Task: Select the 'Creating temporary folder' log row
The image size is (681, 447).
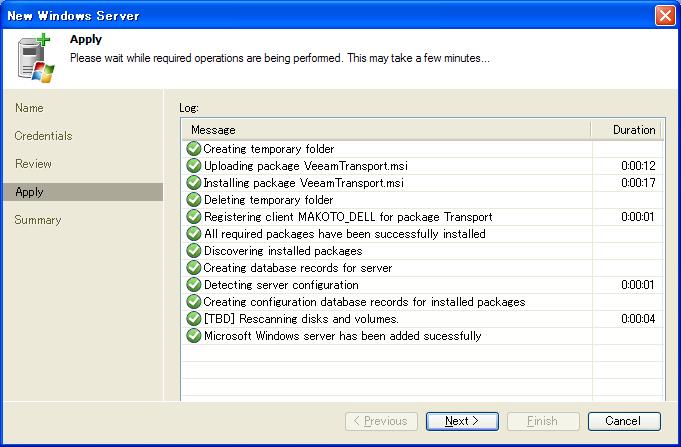Action: [x=423, y=149]
